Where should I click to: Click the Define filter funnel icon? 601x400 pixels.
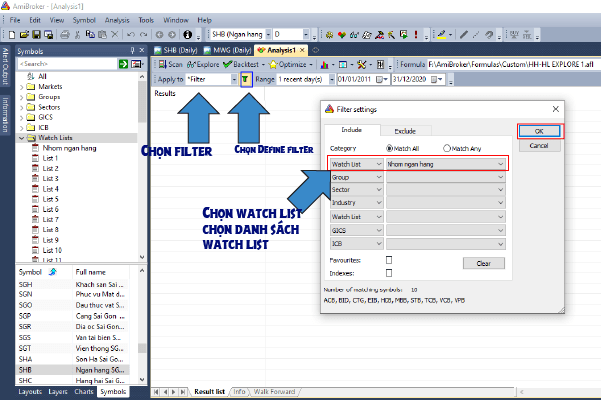click(246, 79)
